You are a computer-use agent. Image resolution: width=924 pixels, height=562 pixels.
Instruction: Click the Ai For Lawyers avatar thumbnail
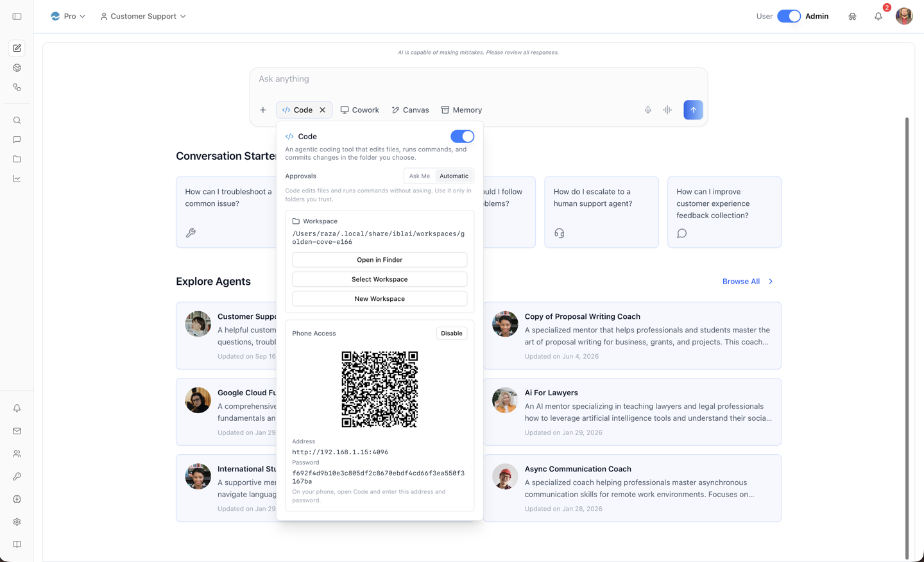pos(505,400)
